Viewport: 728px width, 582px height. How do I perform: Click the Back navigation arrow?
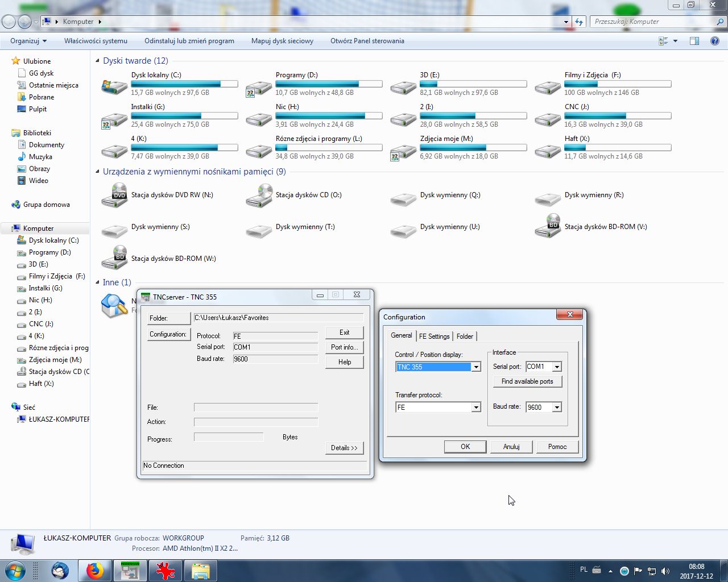click(9, 22)
